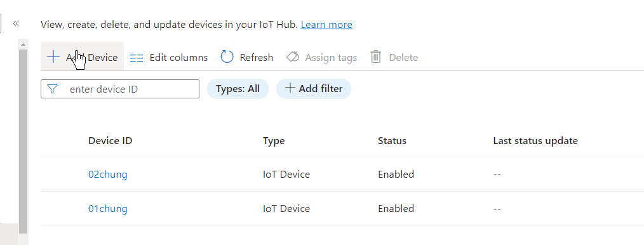Click the plus icon on Add filter
Screen dimensions: 644x245
[290, 88]
